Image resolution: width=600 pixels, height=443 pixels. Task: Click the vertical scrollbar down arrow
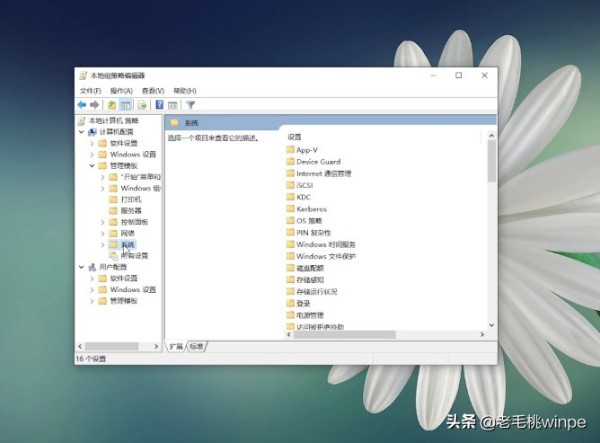coord(491,325)
